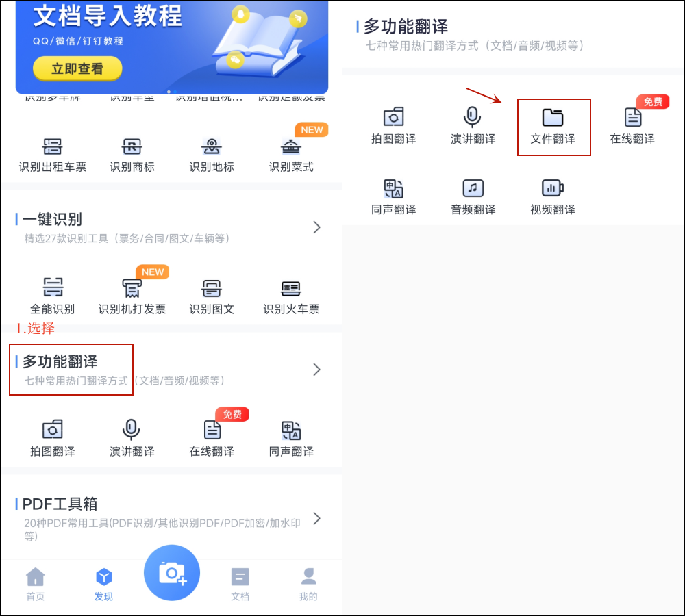Tap the 识别出租车票 taxi receipt icon
The image size is (685, 616).
click(53, 155)
